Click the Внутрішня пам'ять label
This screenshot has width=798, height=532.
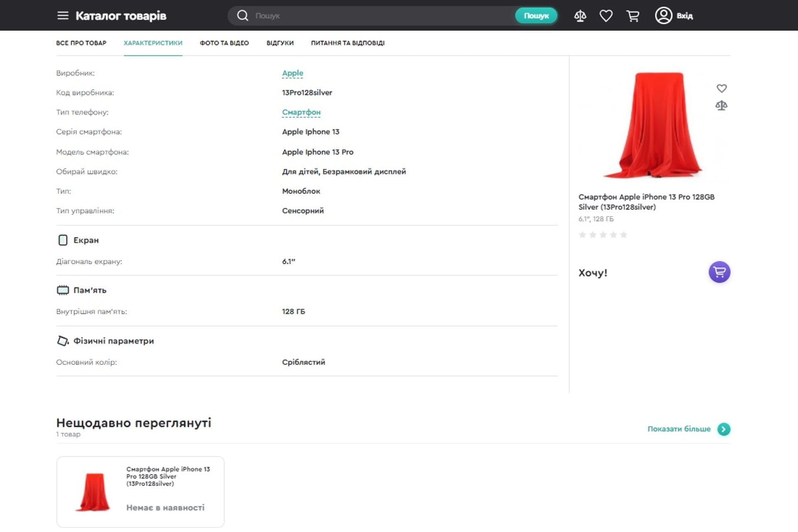[91, 311]
